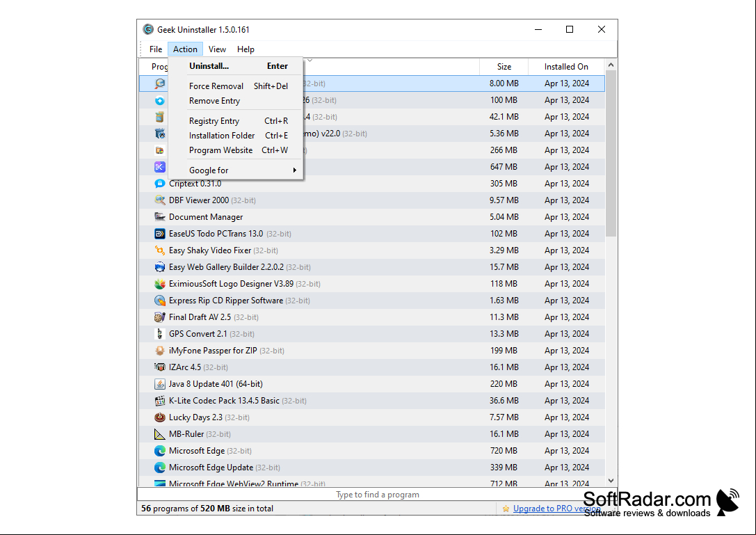Image resolution: width=756 pixels, height=535 pixels.
Task: Choose Uninstall... from the Action menu
Action: pyautogui.click(x=236, y=66)
